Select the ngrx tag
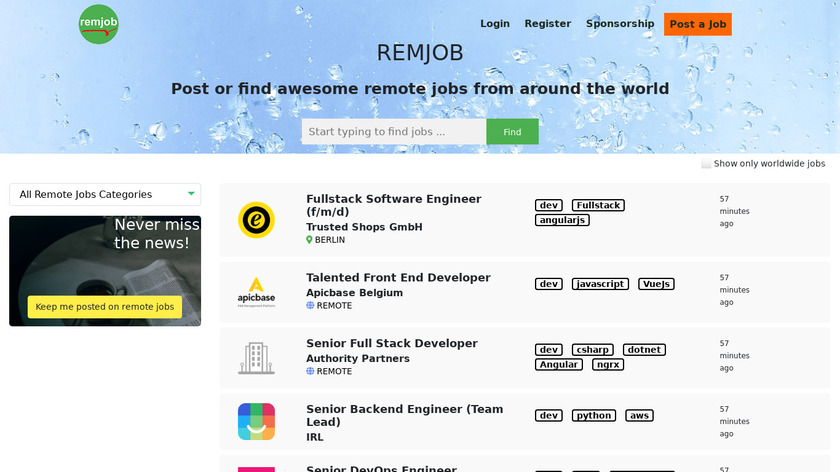Screen dimensions: 840x472 [x=608, y=364]
